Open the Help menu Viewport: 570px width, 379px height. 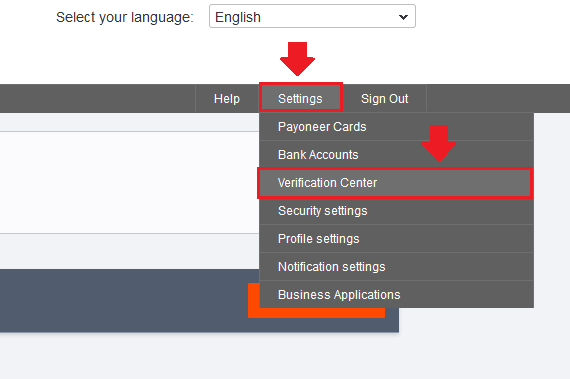tap(227, 98)
